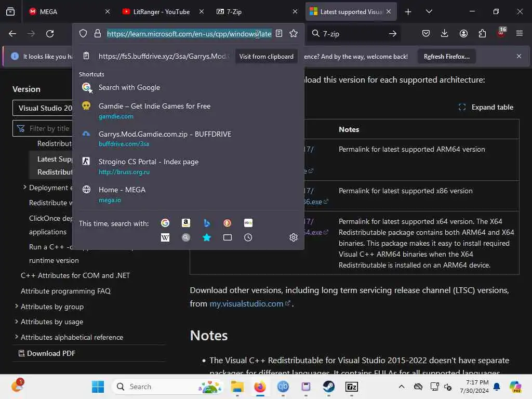Click Download PDF in sidebar
532x399 pixels.
46,353
